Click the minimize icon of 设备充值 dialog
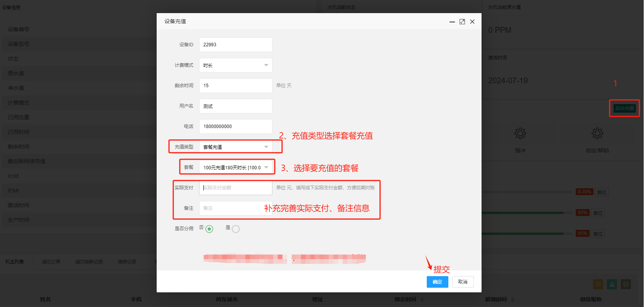Viewport: 644px width, 307px height. click(x=452, y=22)
